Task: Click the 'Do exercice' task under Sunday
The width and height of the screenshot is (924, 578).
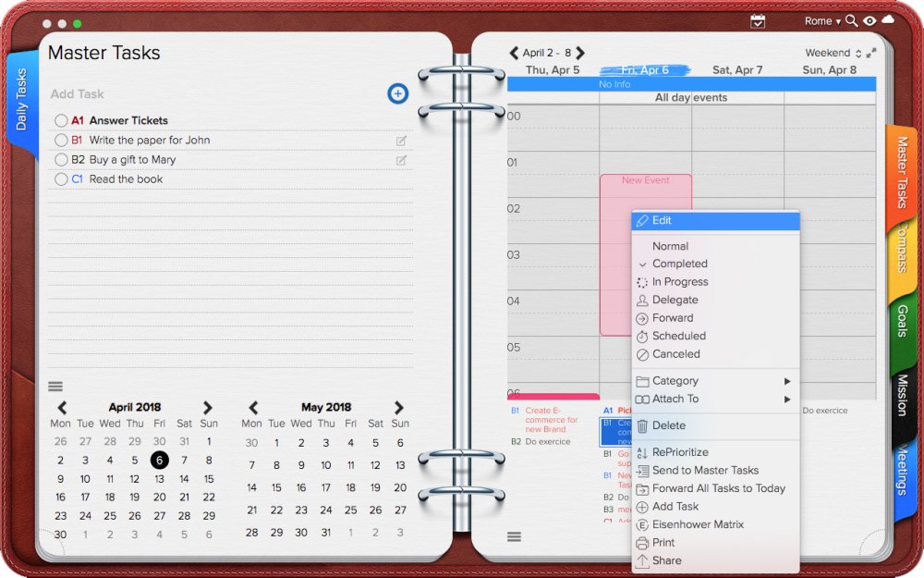Action: [x=825, y=411]
